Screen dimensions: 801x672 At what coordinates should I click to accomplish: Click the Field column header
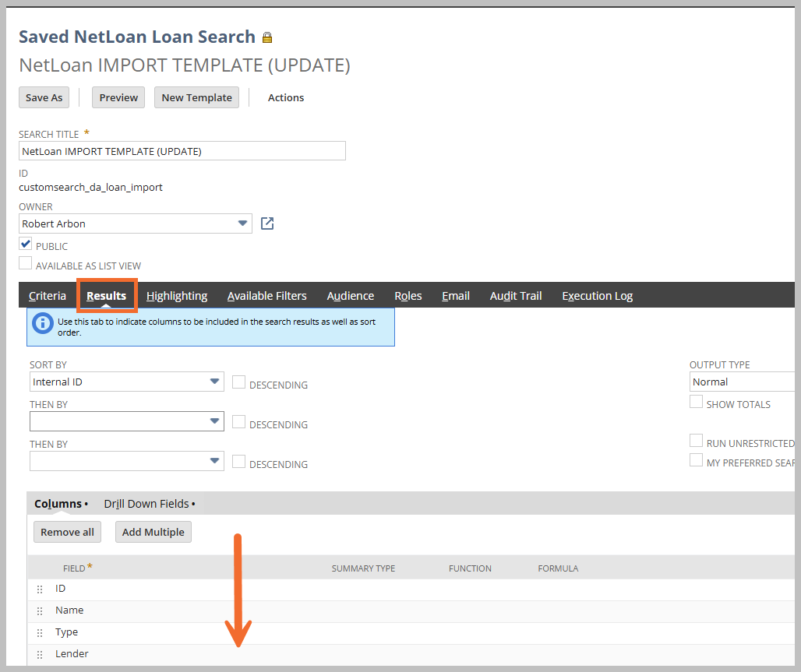tap(74, 568)
